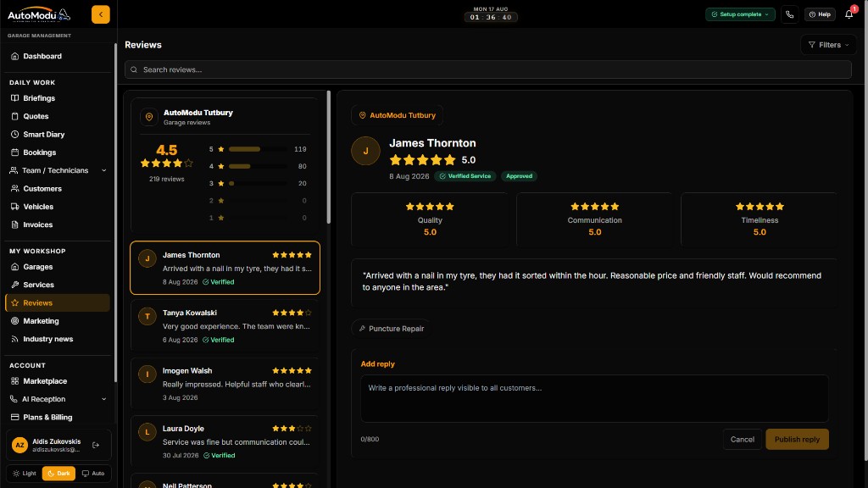This screenshot has width=868, height=488.
Task: Click the Verified Service badge
Action: coord(465,176)
